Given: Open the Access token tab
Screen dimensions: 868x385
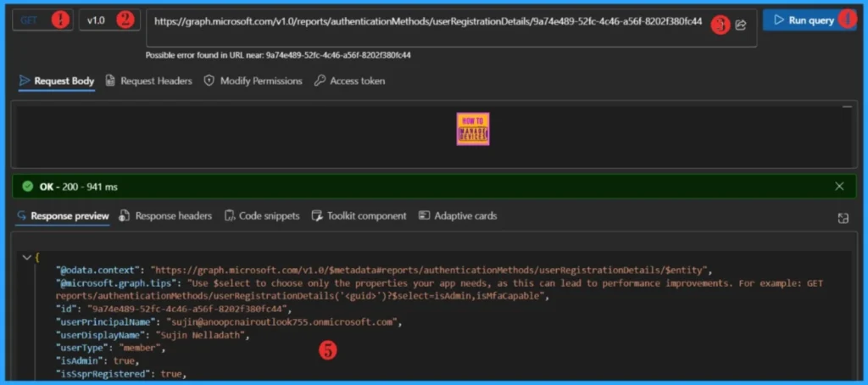Looking at the screenshot, I should coord(350,81).
